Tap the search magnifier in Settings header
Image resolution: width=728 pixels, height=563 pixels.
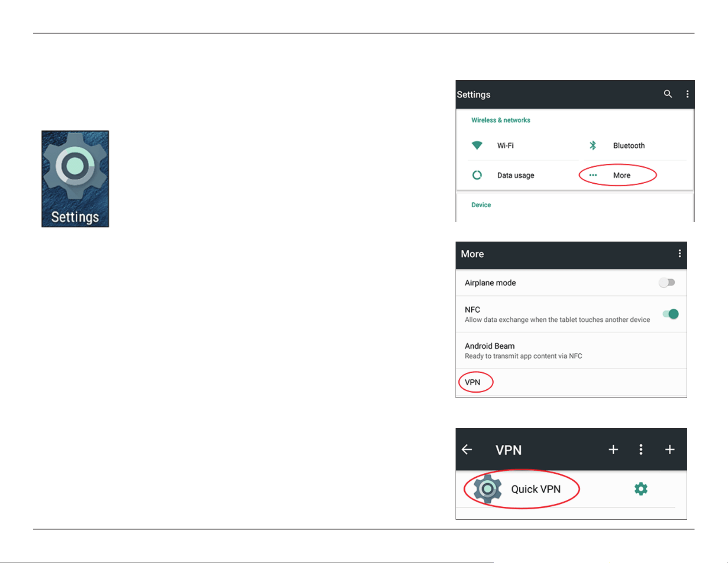(668, 94)
